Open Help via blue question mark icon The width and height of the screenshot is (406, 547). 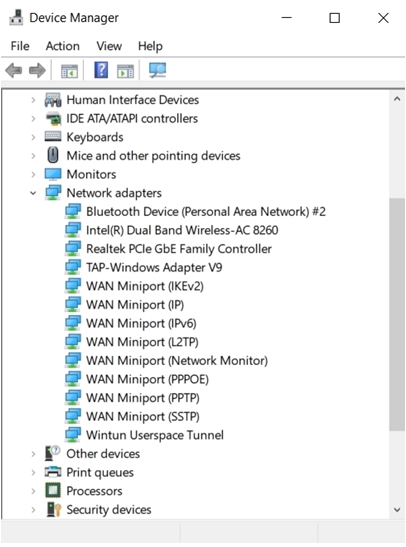point(101,70)
